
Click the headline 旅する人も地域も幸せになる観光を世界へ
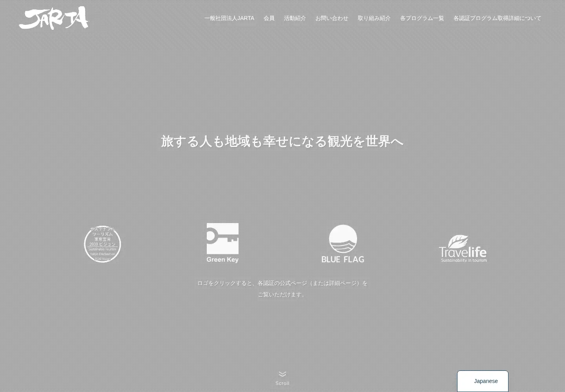pyautogui.click(x=282, y=141)
